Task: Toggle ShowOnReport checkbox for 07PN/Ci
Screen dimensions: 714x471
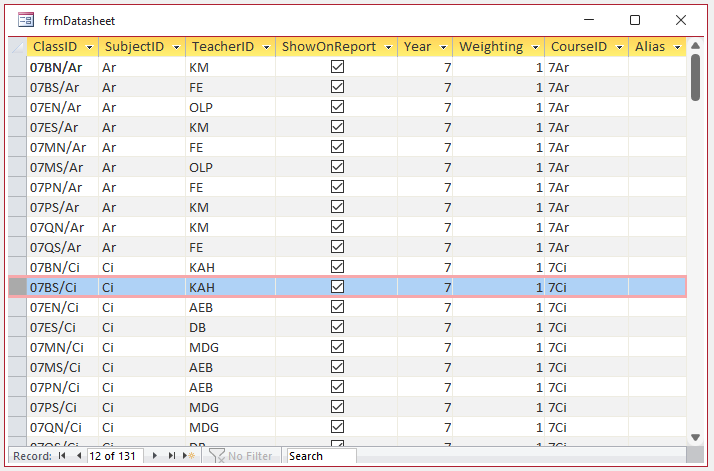Action: (337, 387)
